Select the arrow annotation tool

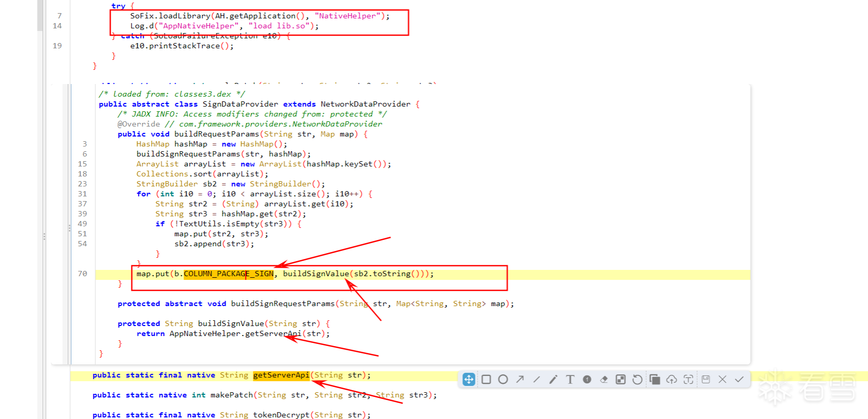point(520,379)
